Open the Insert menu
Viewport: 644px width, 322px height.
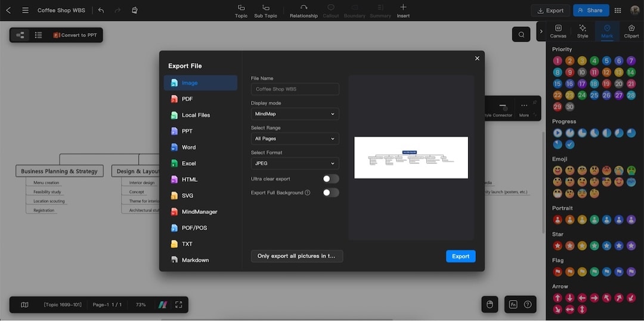click(403, 11)
